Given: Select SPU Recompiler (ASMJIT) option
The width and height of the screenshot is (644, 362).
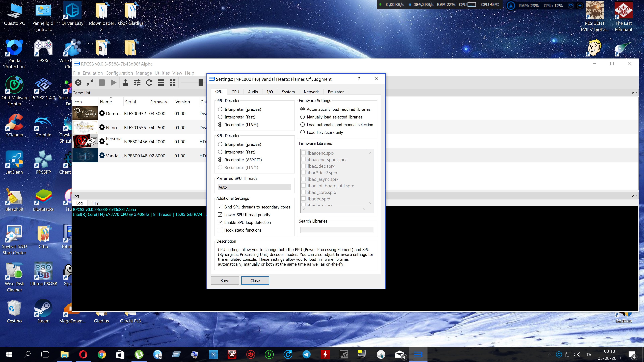Looking at the screenshot, I should point(240,160).
